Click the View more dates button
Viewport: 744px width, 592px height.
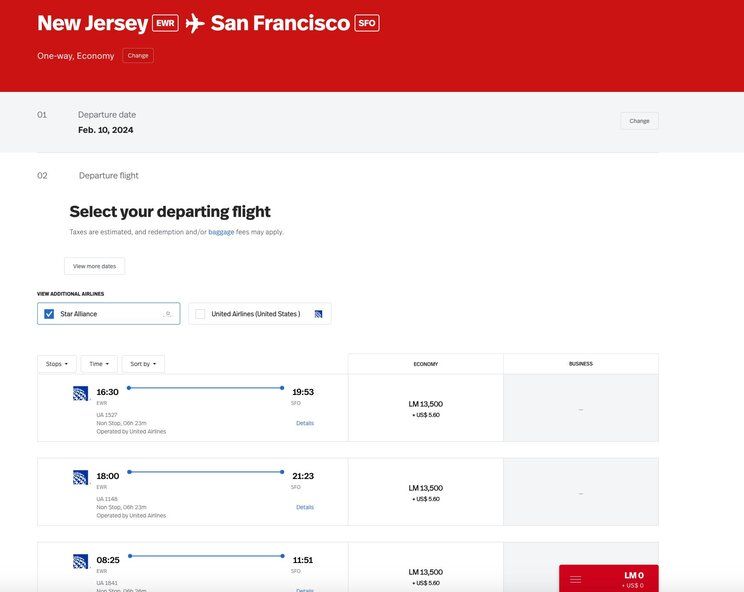[94, 266]
